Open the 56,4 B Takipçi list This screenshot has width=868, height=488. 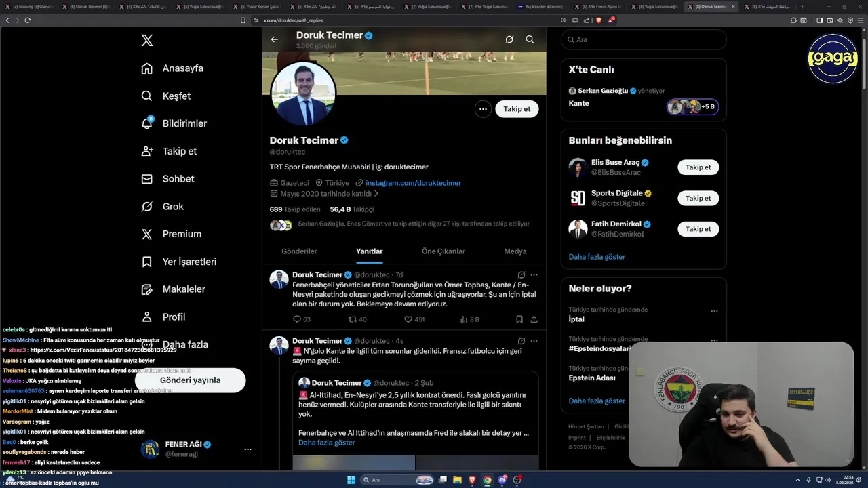[352, 209]
